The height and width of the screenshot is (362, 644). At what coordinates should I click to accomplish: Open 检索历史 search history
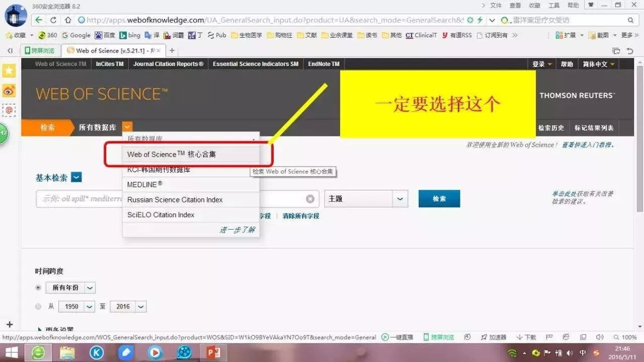(551, 128)
